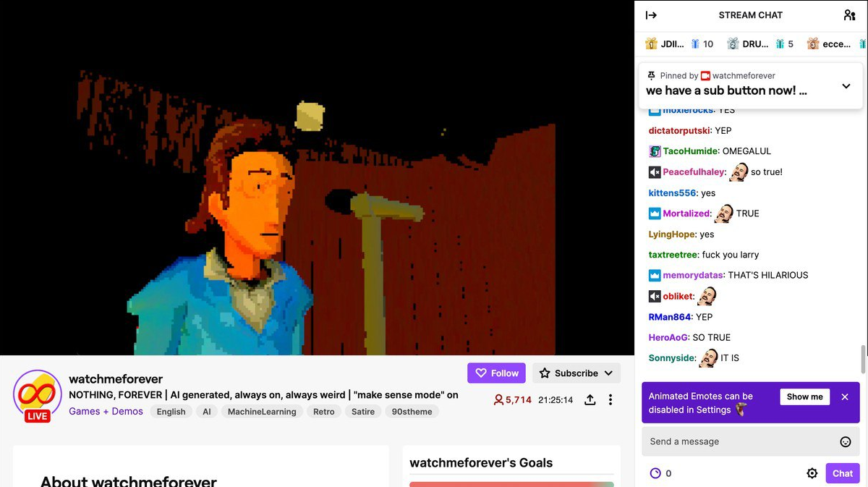Viewport: 868px width, 487px height.
Task: Select the AI tag
Action: [x=207, y=412]
